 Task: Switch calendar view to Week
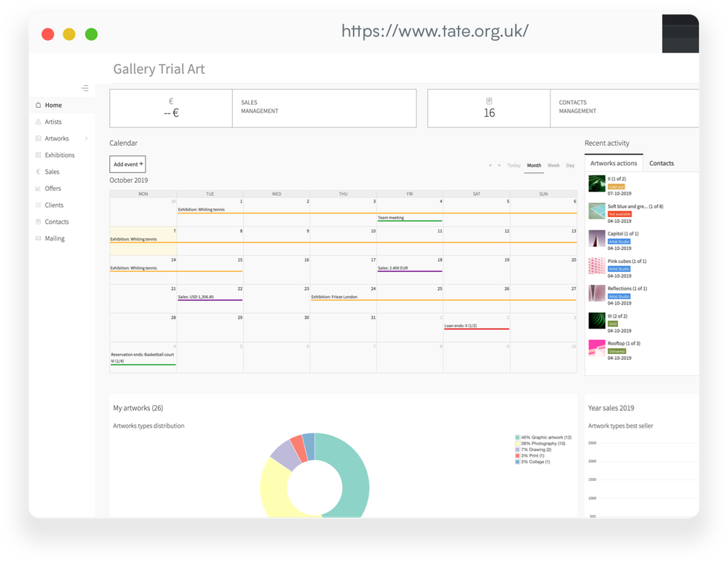coord(554,165)
